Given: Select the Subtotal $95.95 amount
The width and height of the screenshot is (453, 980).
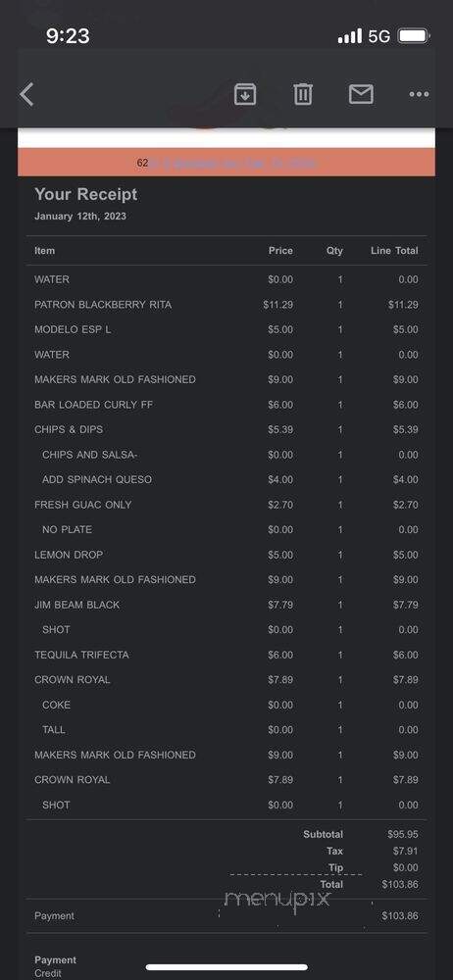Looking at the screenshot, I should coord(403,834).
